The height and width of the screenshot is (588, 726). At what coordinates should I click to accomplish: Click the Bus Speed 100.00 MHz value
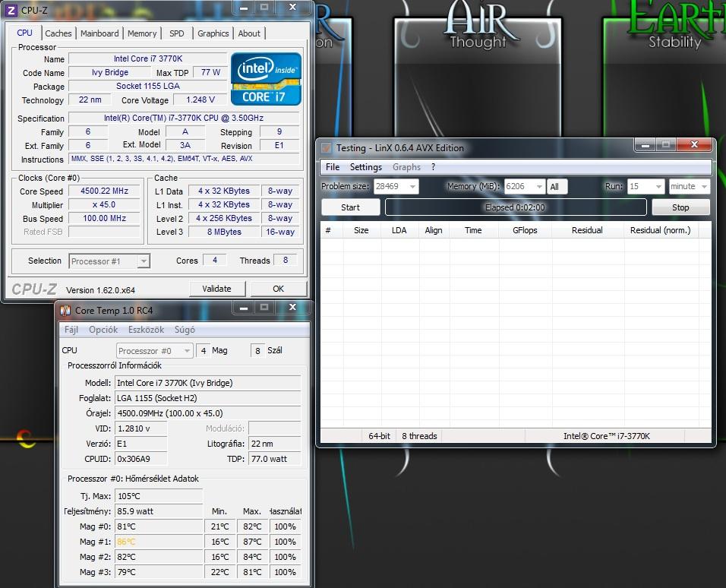104,218
